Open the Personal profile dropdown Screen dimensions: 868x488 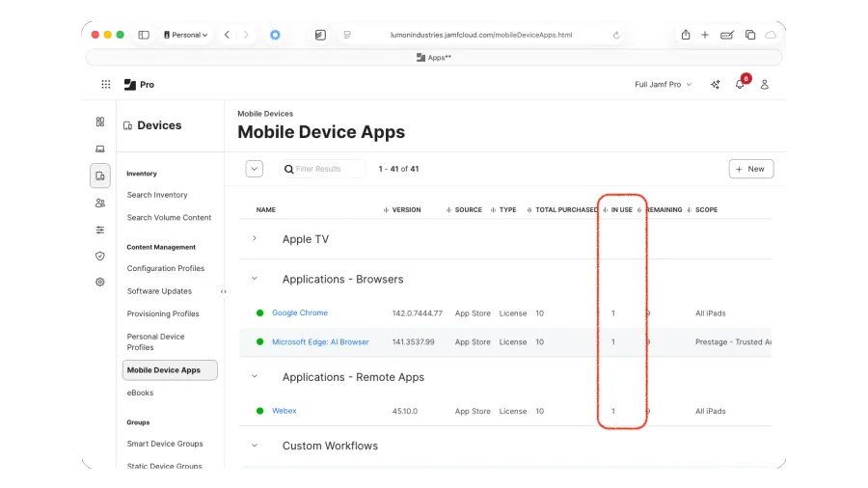coord(186,35)
